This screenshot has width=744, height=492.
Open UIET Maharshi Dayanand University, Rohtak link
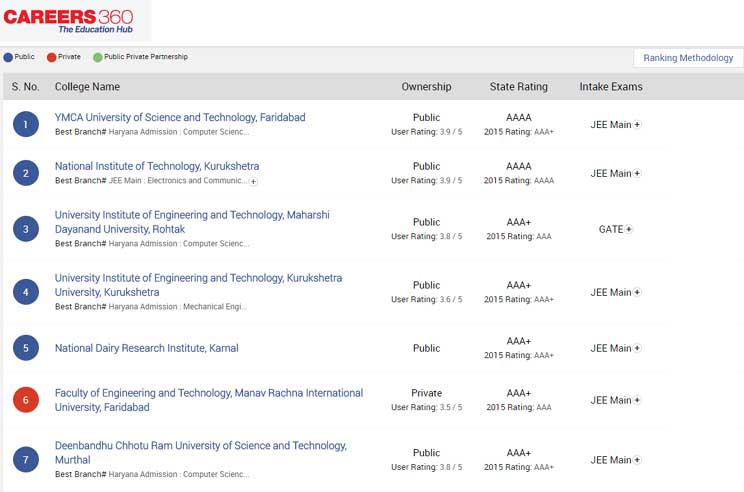tap(192, 222)
